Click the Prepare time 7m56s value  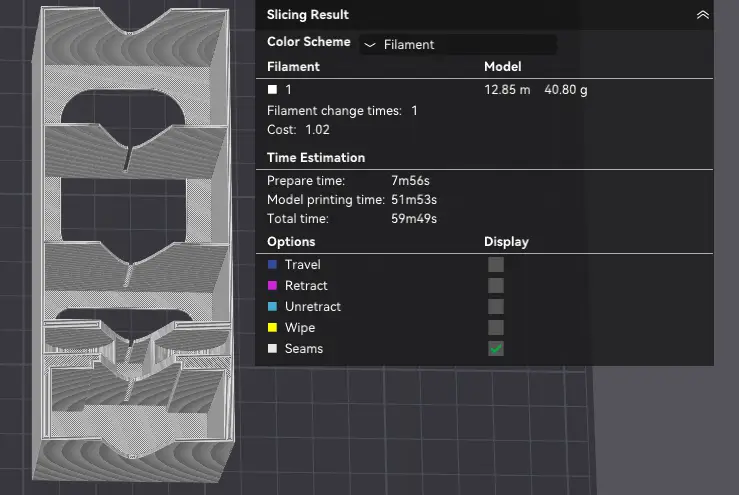pos(410,181)
